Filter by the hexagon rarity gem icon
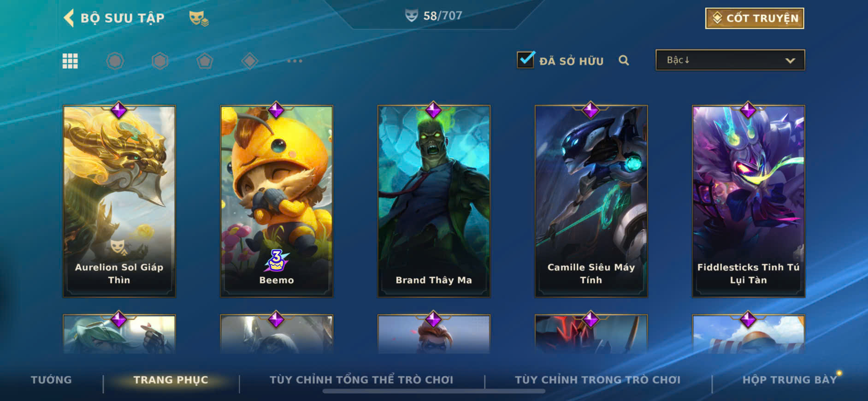 pyautogui.click(x=160, y=61)
